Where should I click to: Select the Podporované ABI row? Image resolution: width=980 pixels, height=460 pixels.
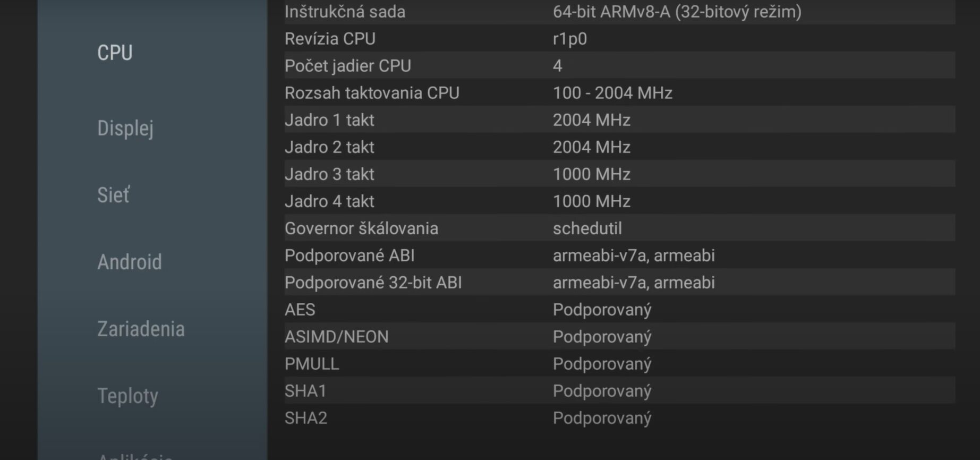click(x=619, y=255)
